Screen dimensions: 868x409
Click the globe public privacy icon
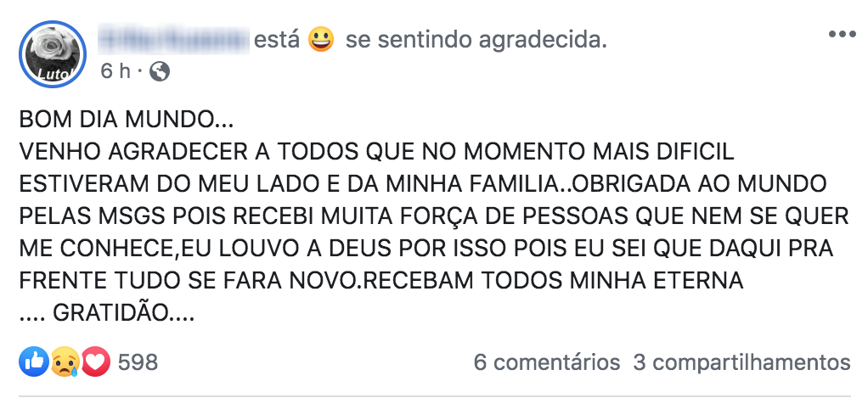pyautogui.click(x=160, y=72)
